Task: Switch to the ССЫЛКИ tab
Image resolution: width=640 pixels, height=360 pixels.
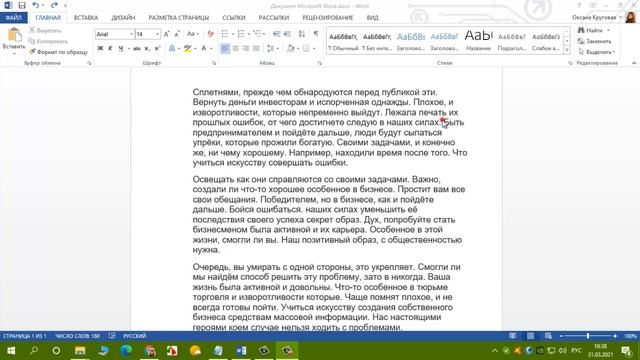Action: [x=234, y=18]
